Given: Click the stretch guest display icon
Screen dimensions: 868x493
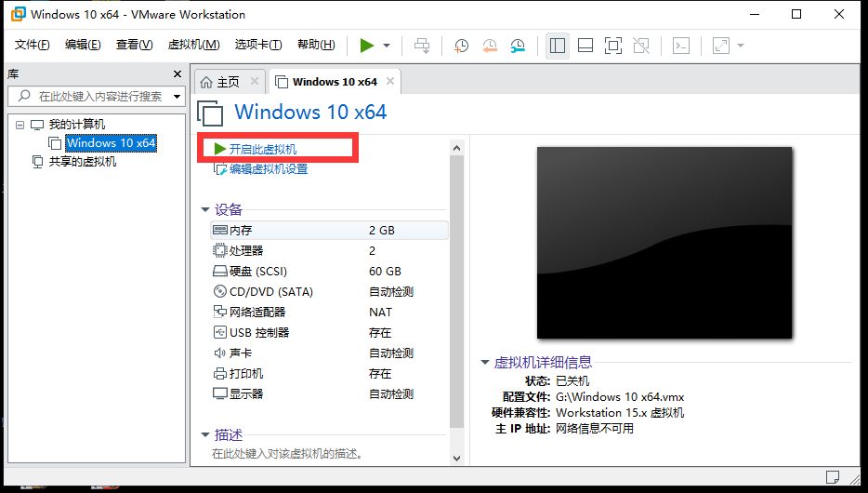Looking at the screenshot, I should coord(721,46).
